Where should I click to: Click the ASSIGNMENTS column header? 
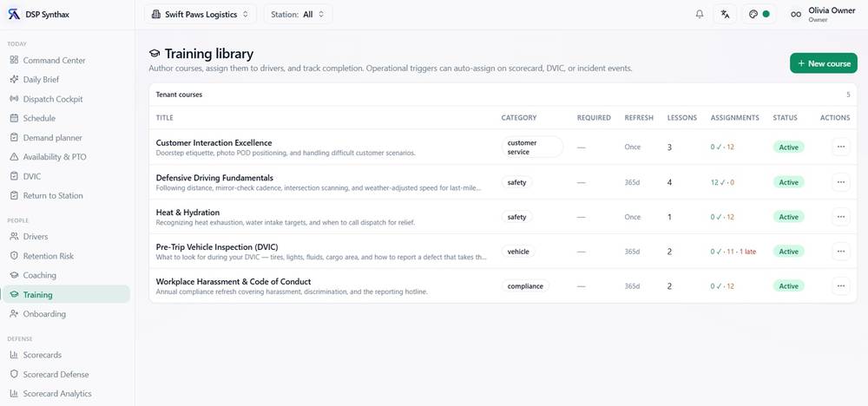click(x=734, y=118)
